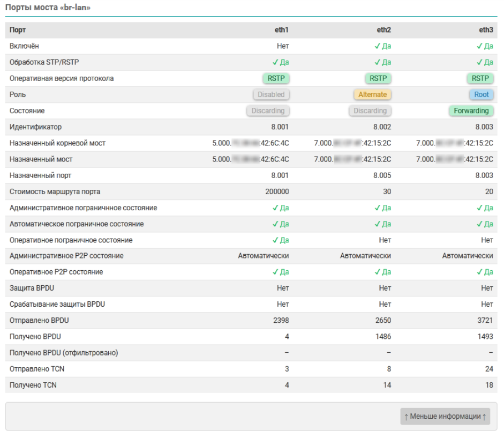This screenshot has width=504, height=437.
Task: Click the green 'Да' checkmark in eth2 'Включён' row
Action: pyautogui.click(x=382, y=46)
